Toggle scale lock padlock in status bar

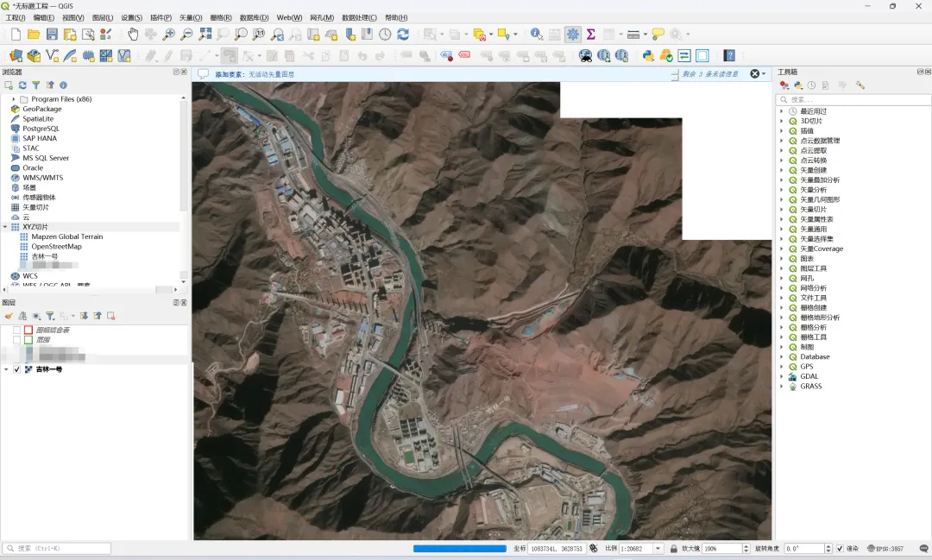(673, 549)
